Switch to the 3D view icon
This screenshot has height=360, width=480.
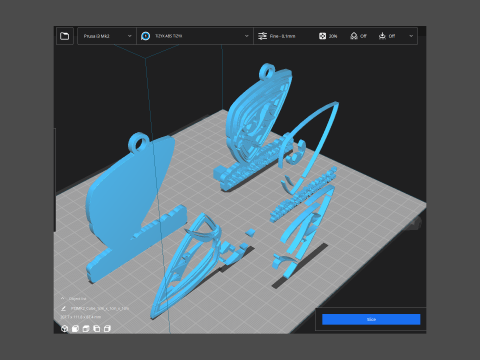pos(65,329)
